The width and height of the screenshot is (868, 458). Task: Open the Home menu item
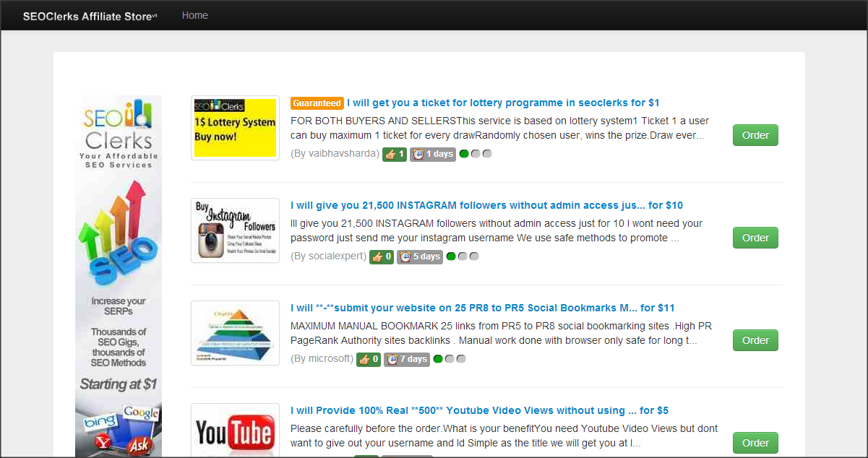point(195,15)
